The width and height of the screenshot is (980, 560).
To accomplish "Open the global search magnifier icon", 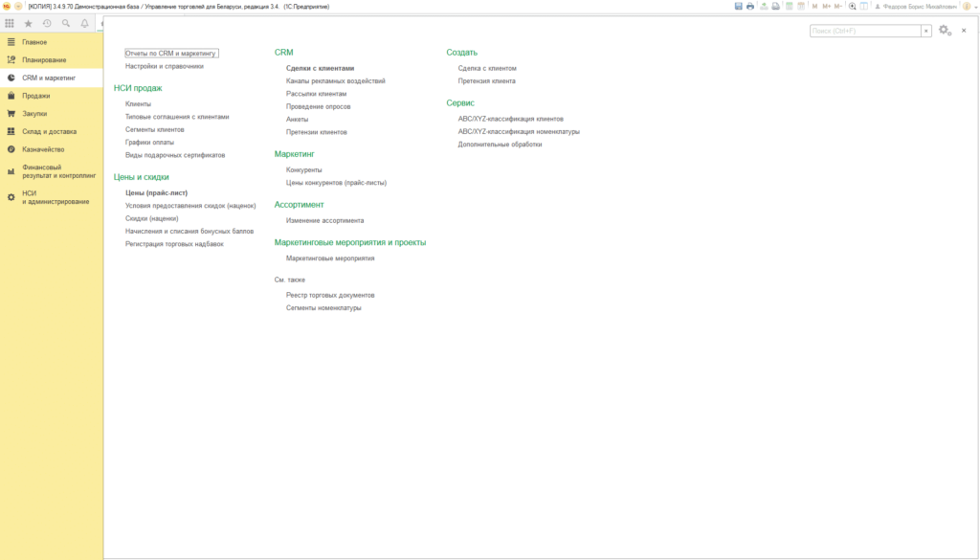I will (66, 23).
